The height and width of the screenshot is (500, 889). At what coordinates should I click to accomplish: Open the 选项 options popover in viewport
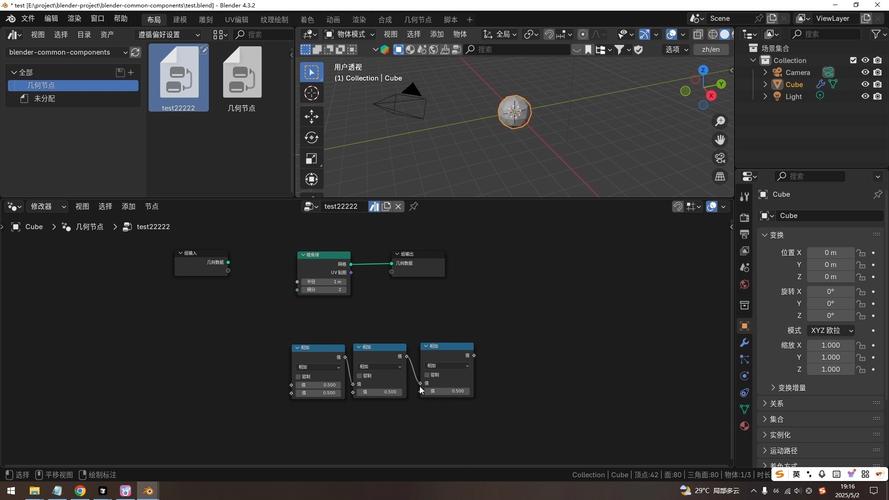coord(676,49)
